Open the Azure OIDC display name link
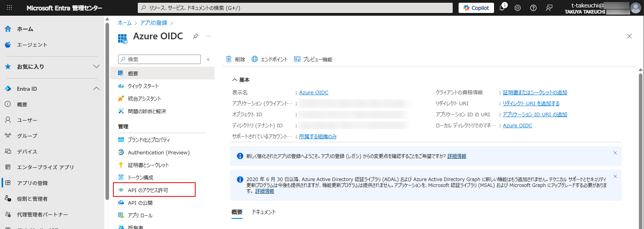This screenshot has width=644, height=229. coord(314,93)
